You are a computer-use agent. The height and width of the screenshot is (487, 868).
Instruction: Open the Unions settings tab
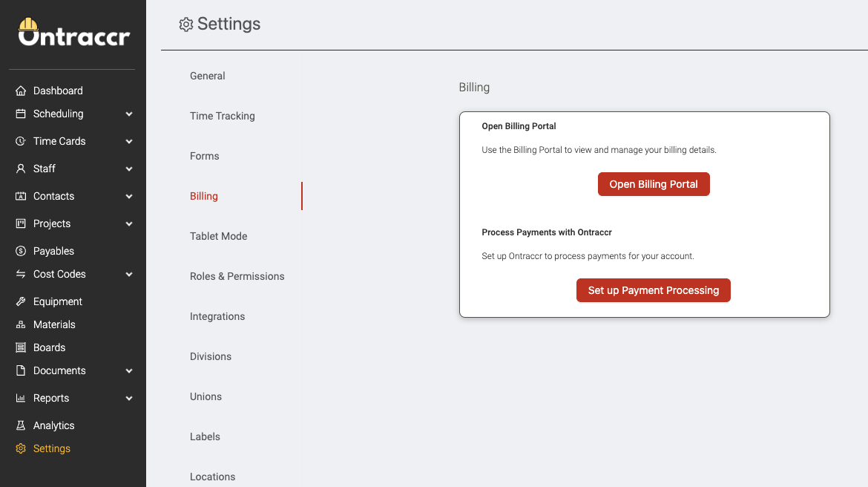coord(206,396)
